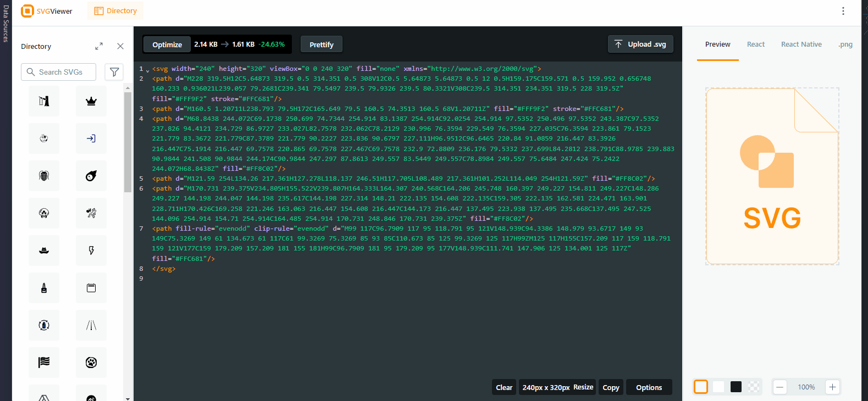Select the nail polish bottle SVG

pyautogui.click(x=44, y=288)
